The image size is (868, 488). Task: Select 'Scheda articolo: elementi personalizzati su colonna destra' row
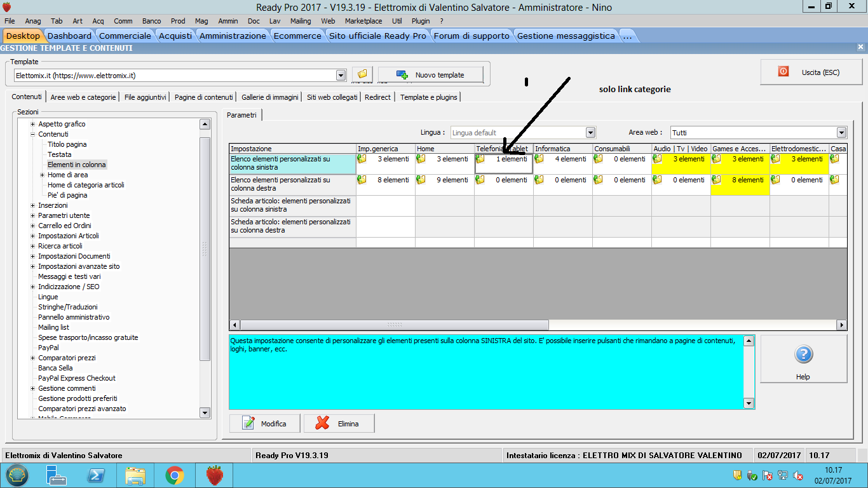(x=292, y=226)
